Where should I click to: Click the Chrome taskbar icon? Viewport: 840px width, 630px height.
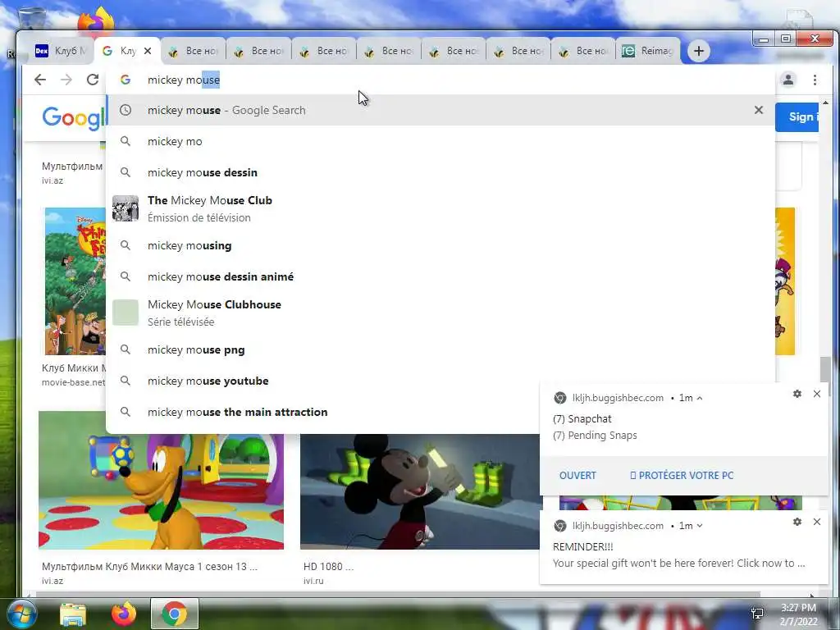pos(175,614)
